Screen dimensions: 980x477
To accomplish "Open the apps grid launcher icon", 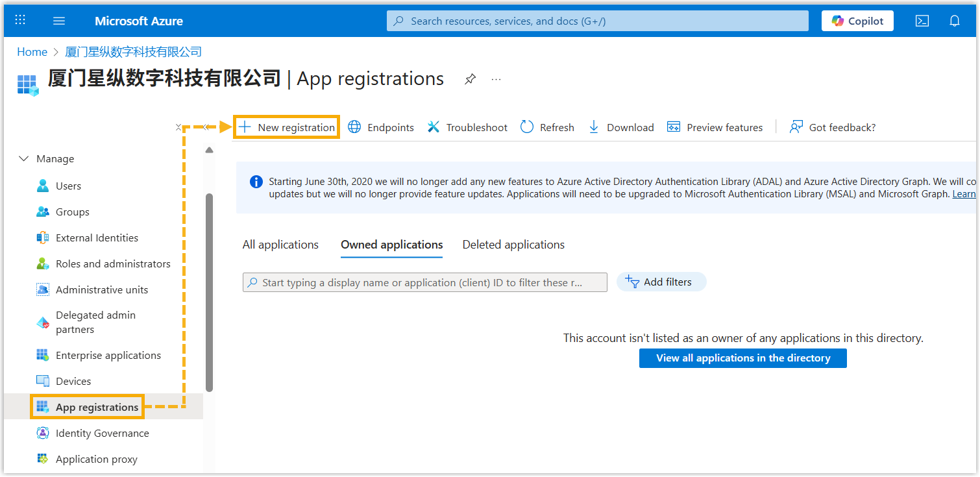I will coord(20,21).
